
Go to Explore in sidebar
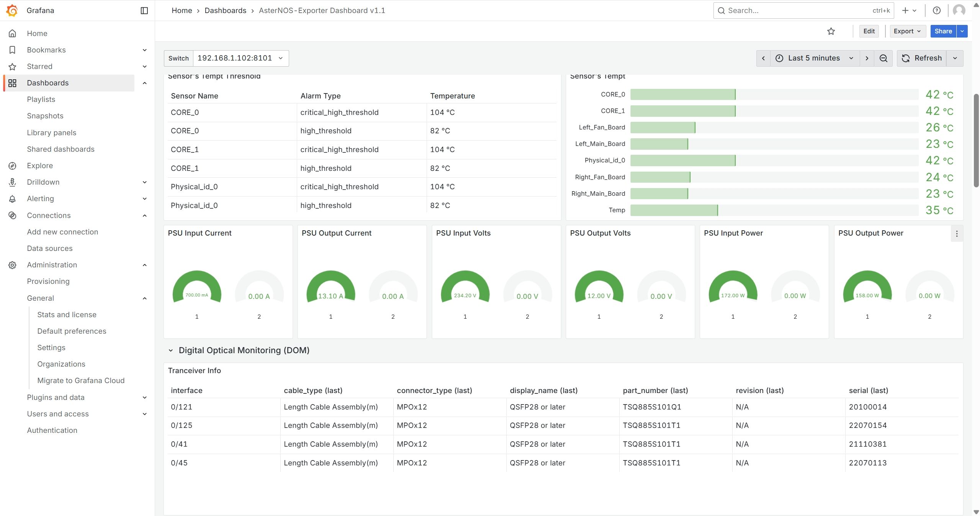coord(40,166)
